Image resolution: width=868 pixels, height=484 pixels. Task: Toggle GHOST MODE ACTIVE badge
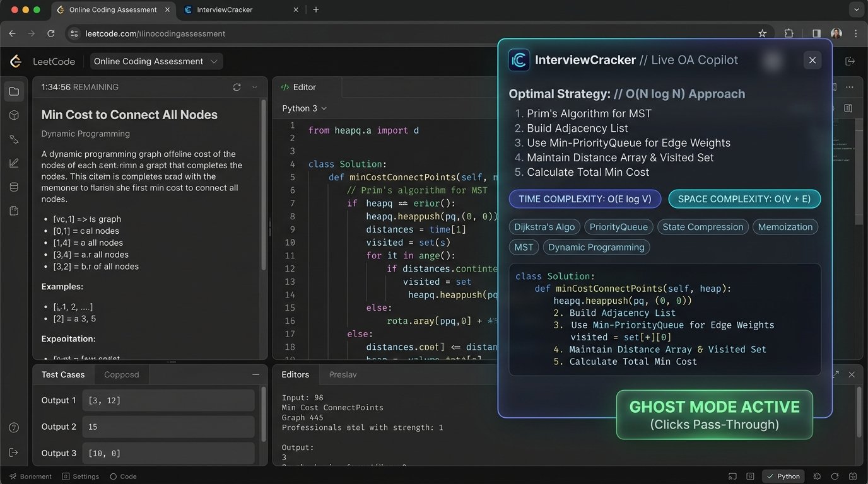click(714, 415)
